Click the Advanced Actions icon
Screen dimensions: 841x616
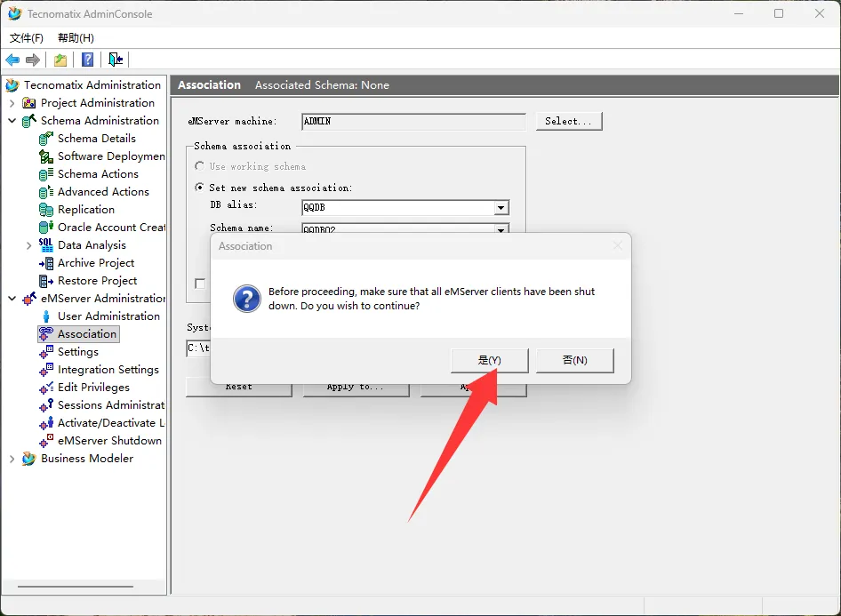click(46, 192)
